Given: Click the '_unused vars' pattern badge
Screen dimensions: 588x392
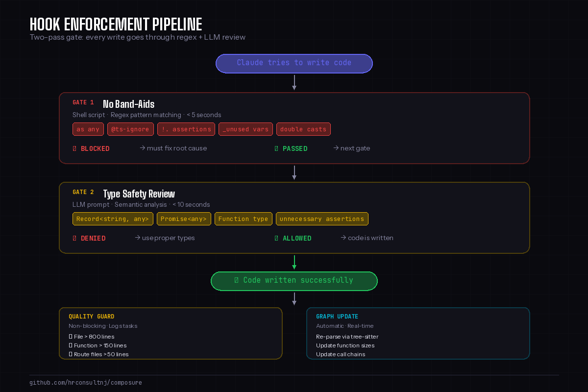Looking at the screenshot, I should coord(245,129).
